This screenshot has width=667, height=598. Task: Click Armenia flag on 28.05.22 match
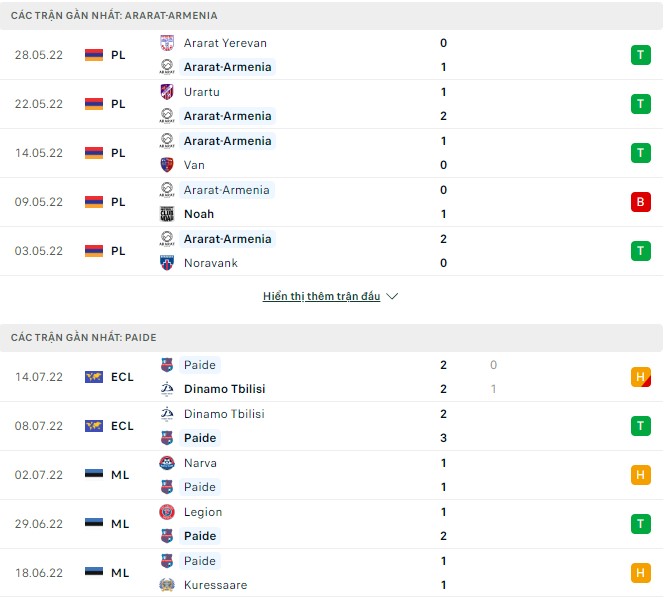[94, 55]
